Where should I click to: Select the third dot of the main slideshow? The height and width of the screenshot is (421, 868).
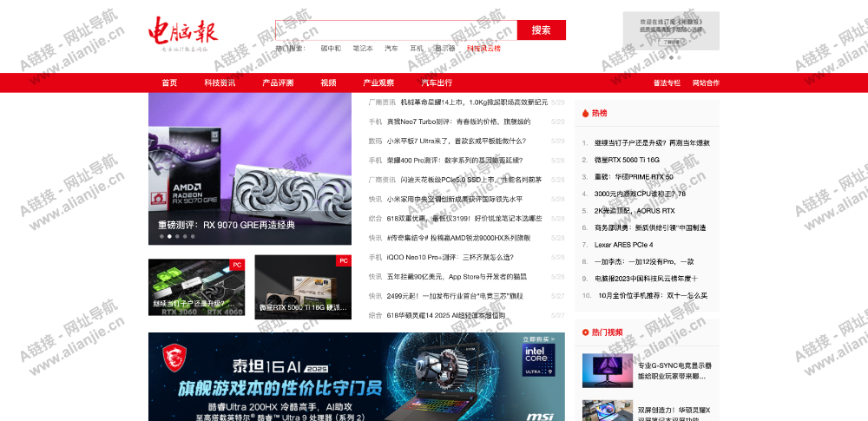177,236
